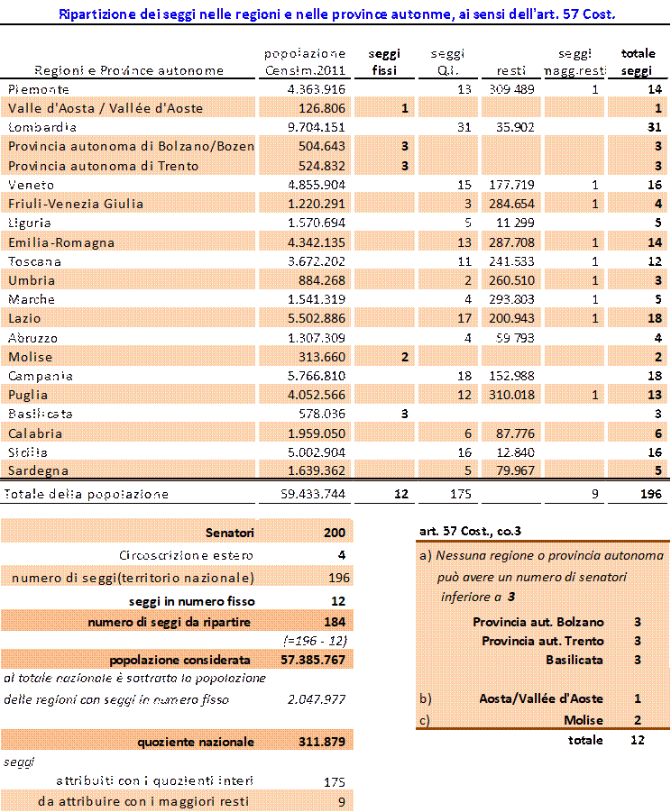
Task: Click "Aosta/Vallée d'Aoste" in the side box
Action: [x=541, y=699]
